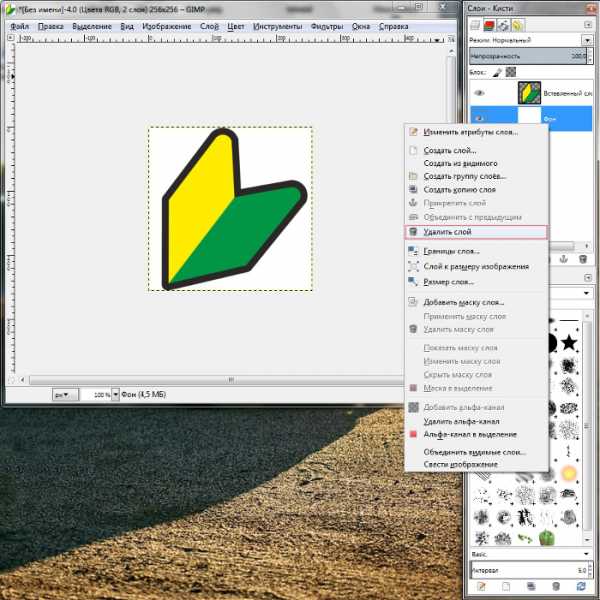Toggle the lock alpha channel checkerboard icon

[510, 72]
